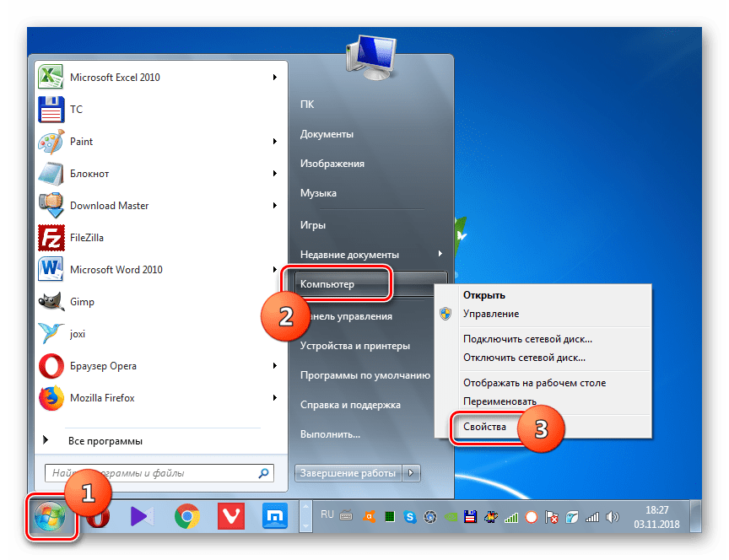Open shutdown options arrow next to Завершение работы
This screenshot has height=560, width=729.
[x=411, y=473]
